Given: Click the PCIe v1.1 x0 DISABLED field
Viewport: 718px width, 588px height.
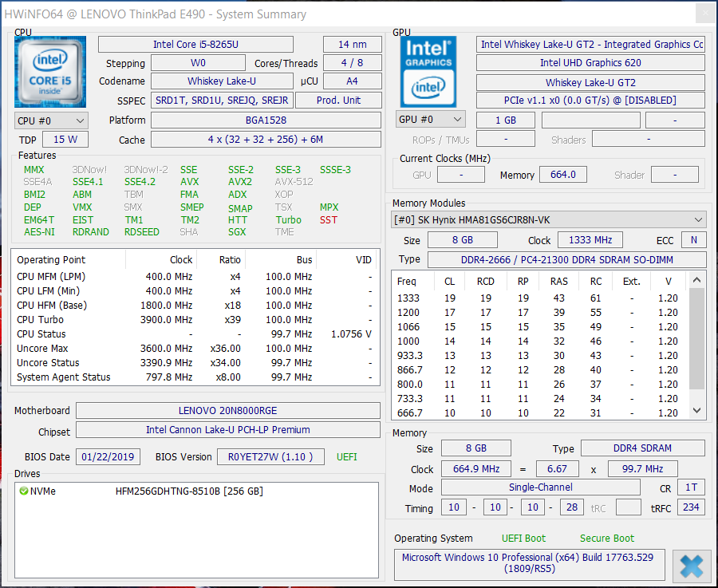Looking at the screenshot, I should [x=590, y=101].
